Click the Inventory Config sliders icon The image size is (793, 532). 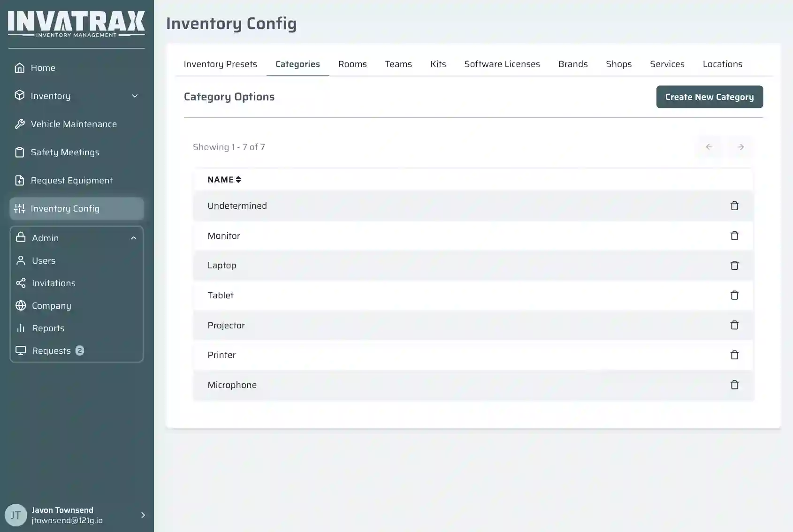click(x=20, y=208)
